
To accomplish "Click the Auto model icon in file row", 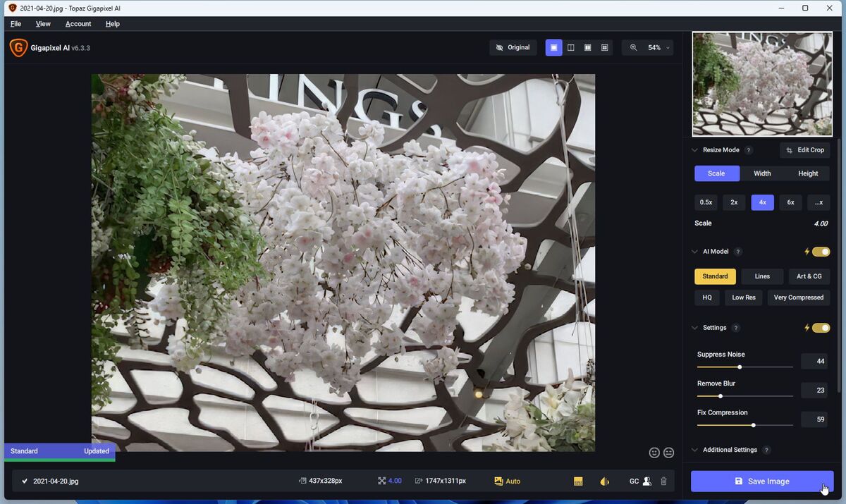I will [498, 481].
